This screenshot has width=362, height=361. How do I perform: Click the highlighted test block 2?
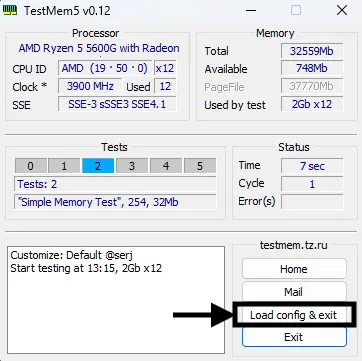click(98, 166)
